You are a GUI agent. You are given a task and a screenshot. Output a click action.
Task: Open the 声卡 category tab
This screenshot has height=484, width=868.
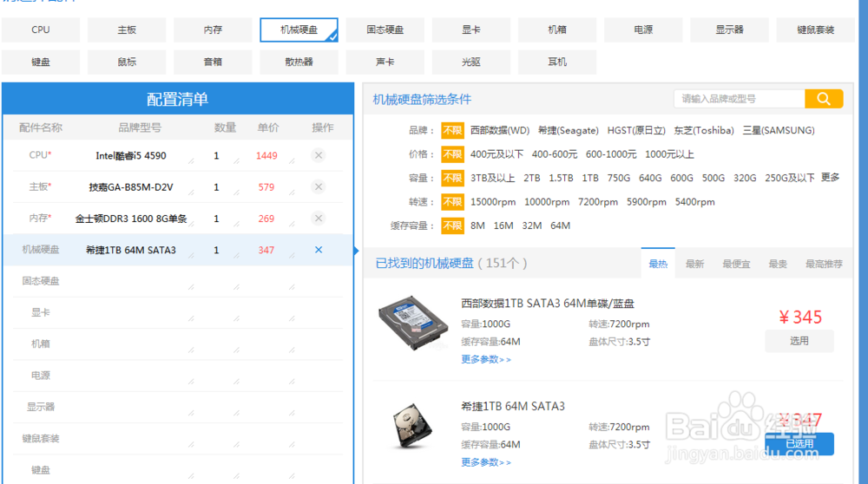point(385,62)
